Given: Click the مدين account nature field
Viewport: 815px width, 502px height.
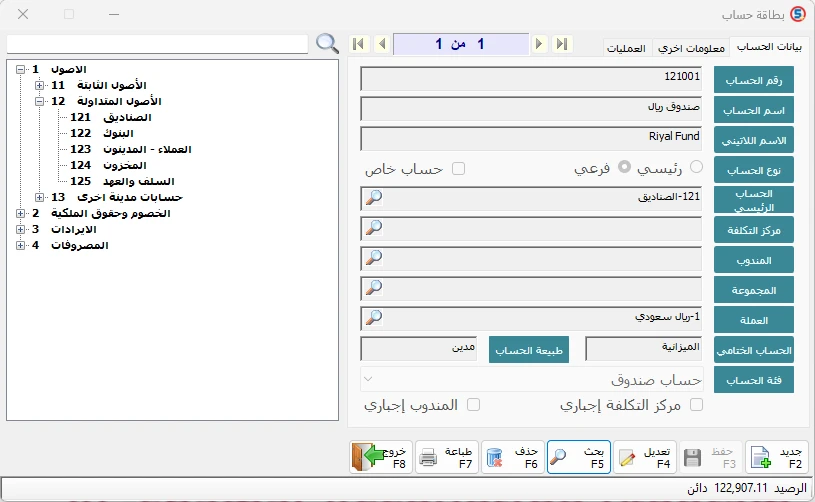Looking at the screenshot, I should (418, 349).
